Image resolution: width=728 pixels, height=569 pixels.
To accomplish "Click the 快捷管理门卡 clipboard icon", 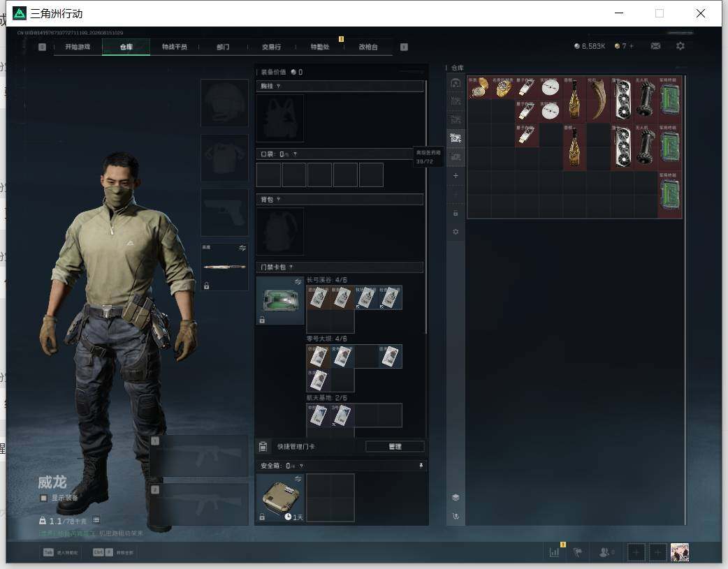I will 263,447.
